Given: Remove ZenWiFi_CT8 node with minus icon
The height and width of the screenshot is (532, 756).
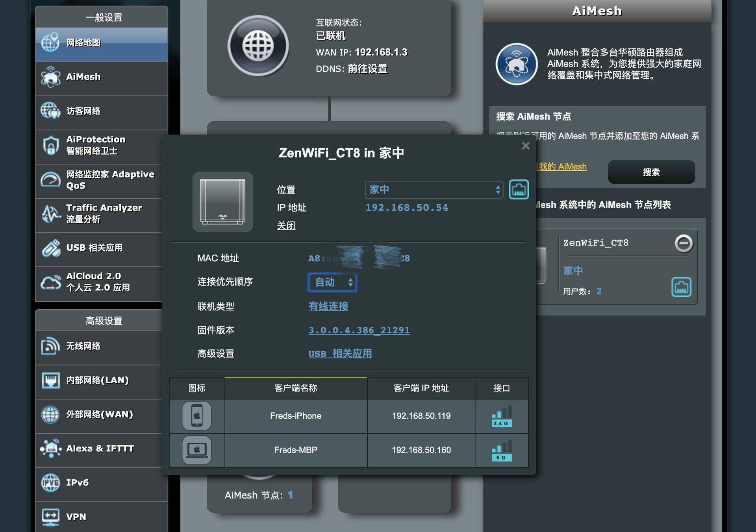Looking at the screenshot, I should [x=684, y=243].
